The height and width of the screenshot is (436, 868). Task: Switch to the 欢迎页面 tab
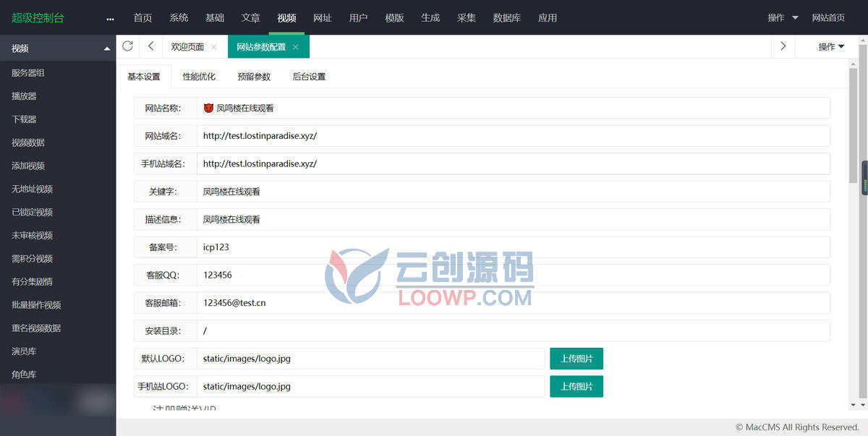click(x=187, y=47)
